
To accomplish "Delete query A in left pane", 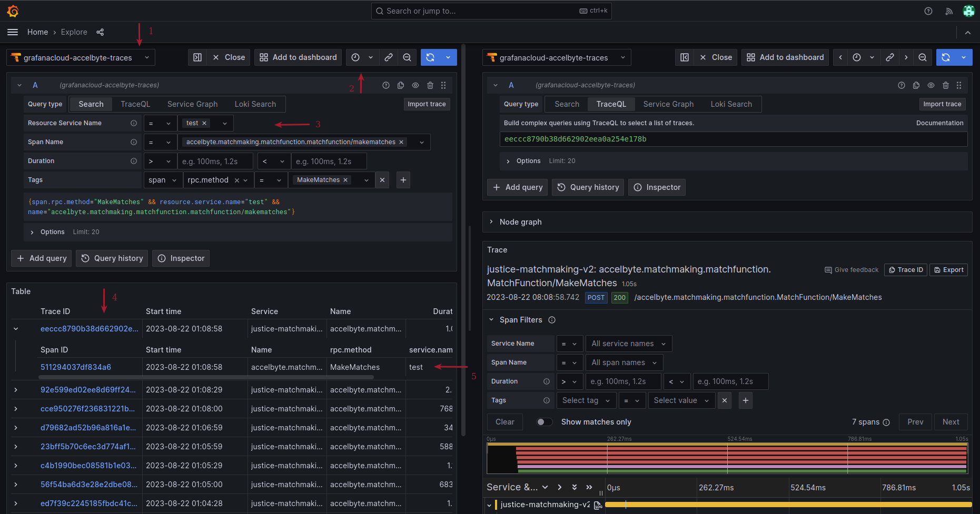I will [430, 85].
